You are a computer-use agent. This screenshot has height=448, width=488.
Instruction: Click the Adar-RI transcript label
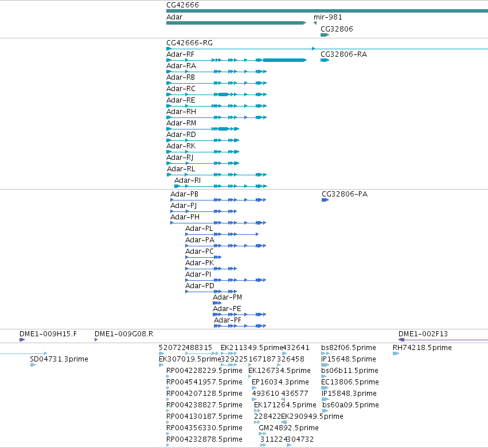[x=188, y=180]
